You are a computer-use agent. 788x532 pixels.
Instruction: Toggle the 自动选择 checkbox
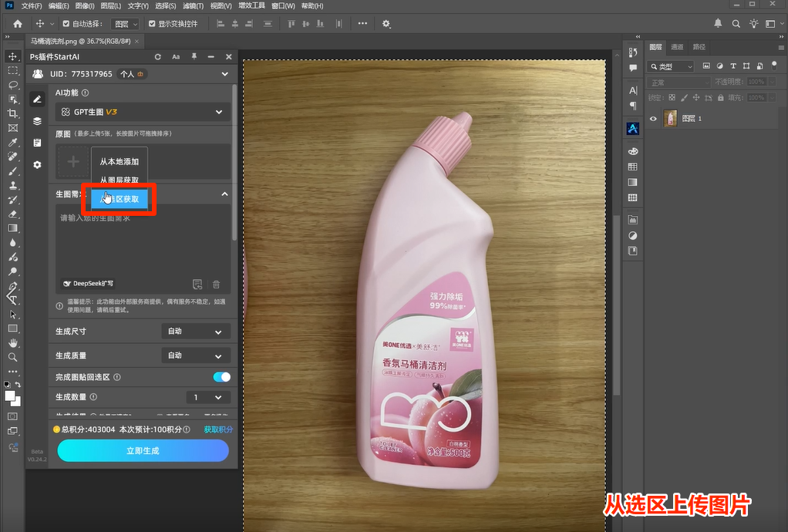tap(66, 24)
